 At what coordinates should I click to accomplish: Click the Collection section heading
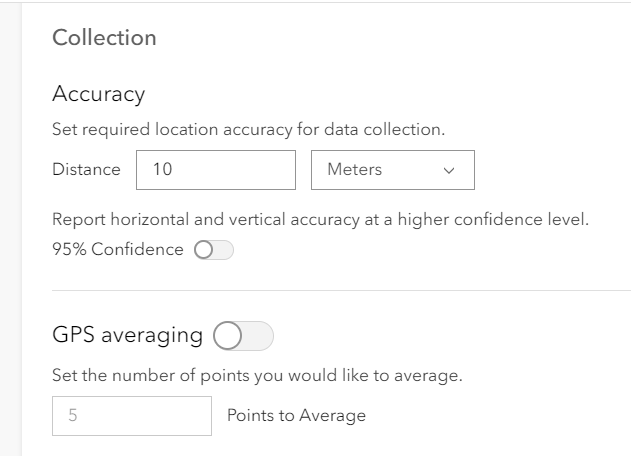tap(104, 38)
